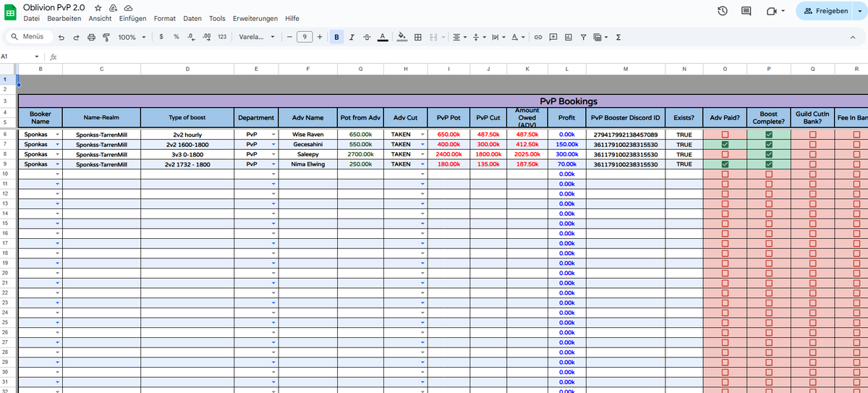Click the Freigeben share button
The width and height of the screenshot is (868, 393).
(x=825, y=11)
